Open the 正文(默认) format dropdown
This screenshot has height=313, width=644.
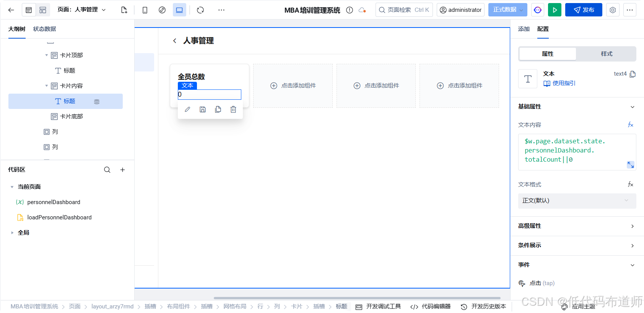[x=577, y=201]
